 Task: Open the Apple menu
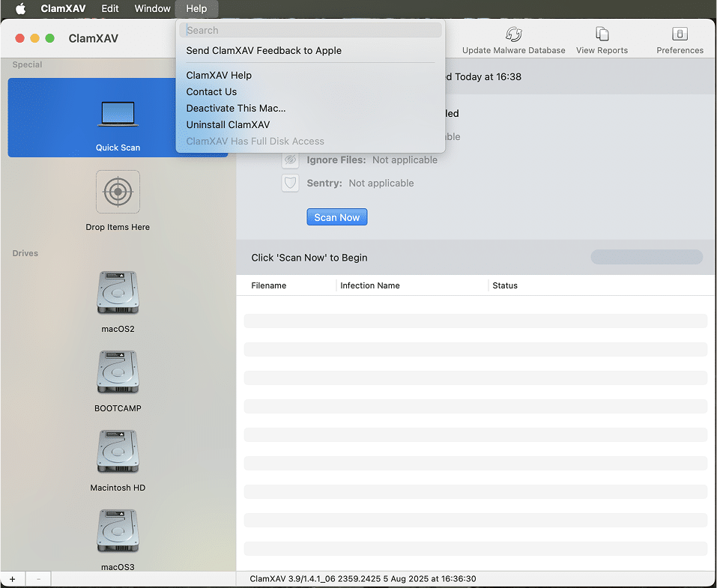click(x=20, y=9)
